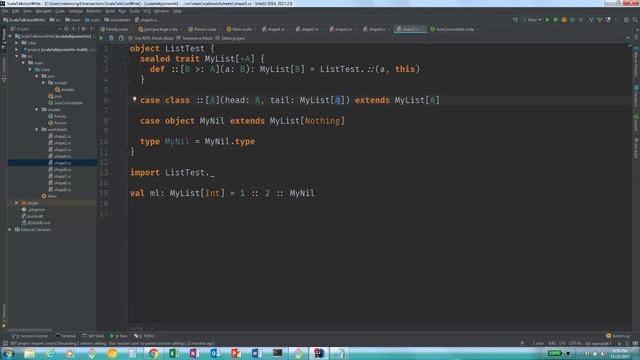The image size is (640, 360).
Task: Open the TODO tool window
Action: coord(144,336)
